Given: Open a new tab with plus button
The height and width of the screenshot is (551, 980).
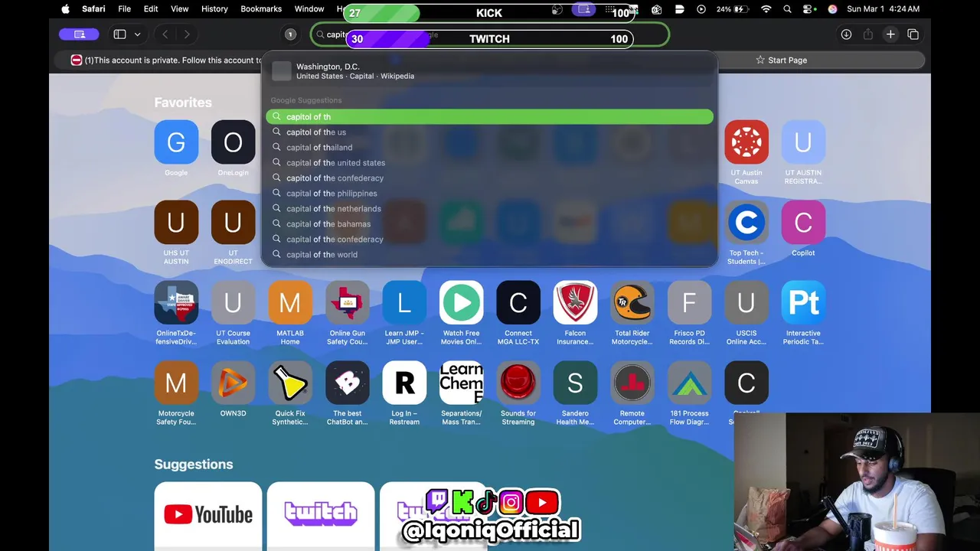Looking at the screenshot, I should point(890,34).
